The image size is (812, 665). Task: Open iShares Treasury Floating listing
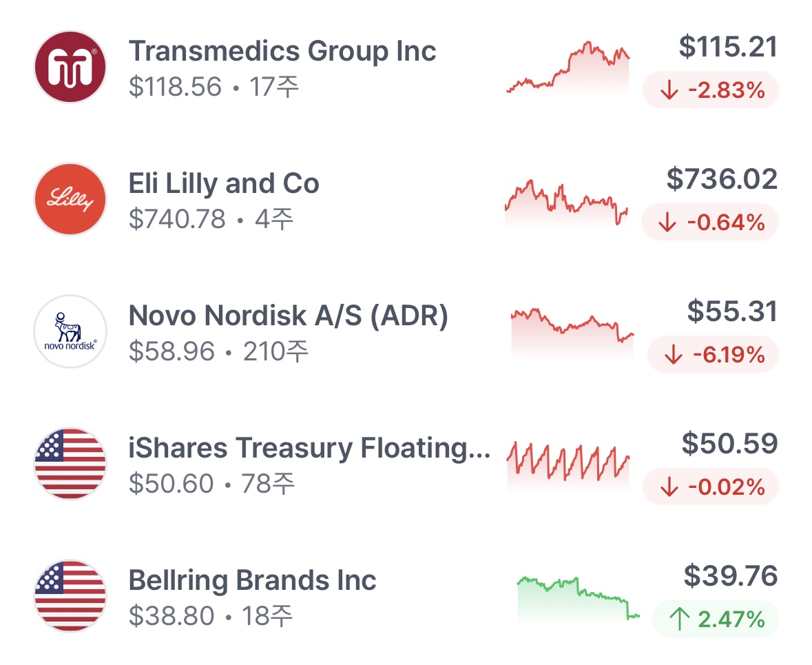309,448
